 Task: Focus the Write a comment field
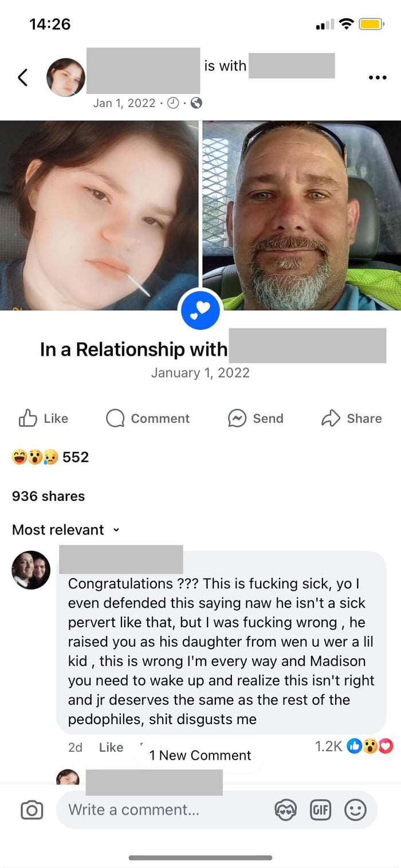(166, 810)
